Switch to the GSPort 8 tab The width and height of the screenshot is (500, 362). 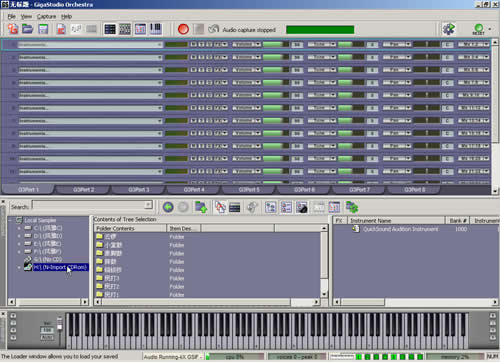(x=414, y=189)
